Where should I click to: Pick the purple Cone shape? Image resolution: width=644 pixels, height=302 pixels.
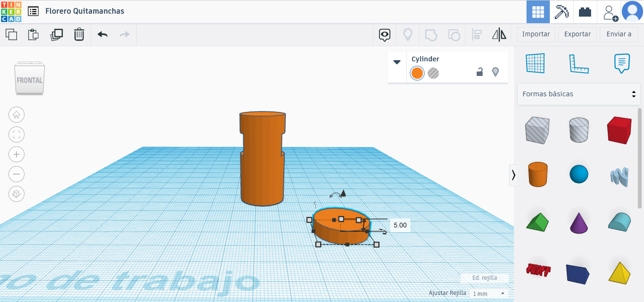pos(579,223)
